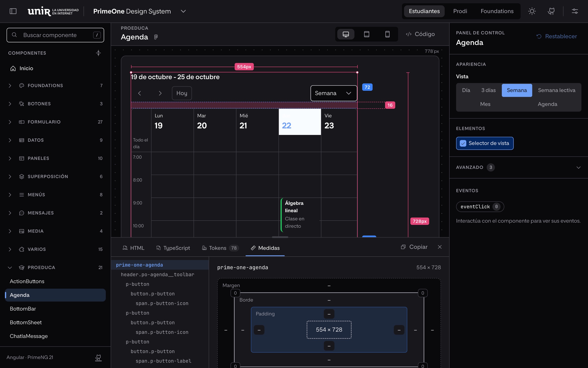This screenshot has height=368, width=588.
Task: Select 3 días view option
Action: tap(488, 90)
